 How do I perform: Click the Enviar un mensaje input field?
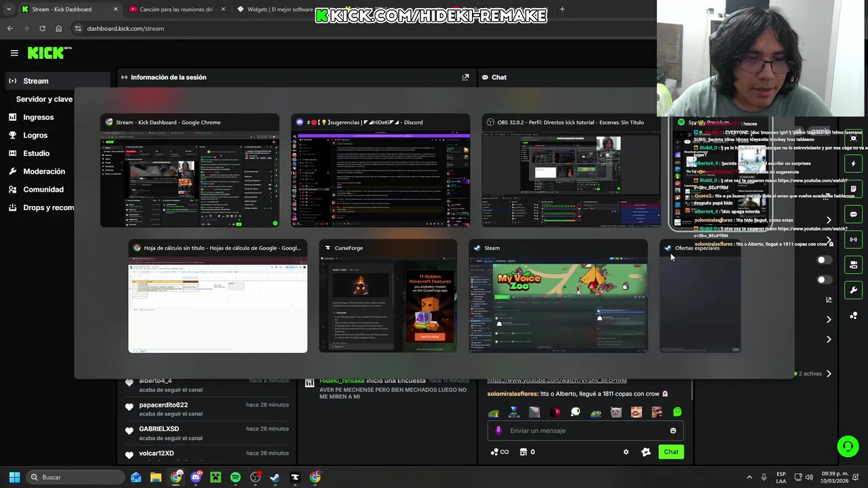pos(584,430)
